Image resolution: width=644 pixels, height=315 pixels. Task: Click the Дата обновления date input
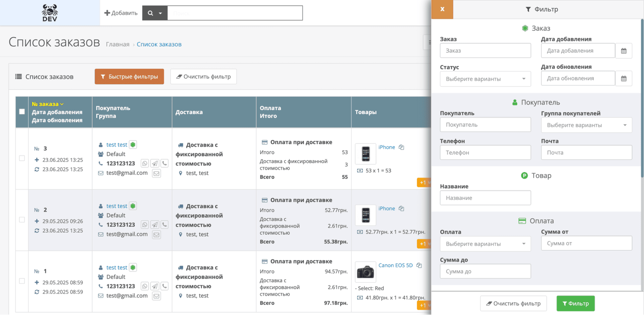pos(578,78)
